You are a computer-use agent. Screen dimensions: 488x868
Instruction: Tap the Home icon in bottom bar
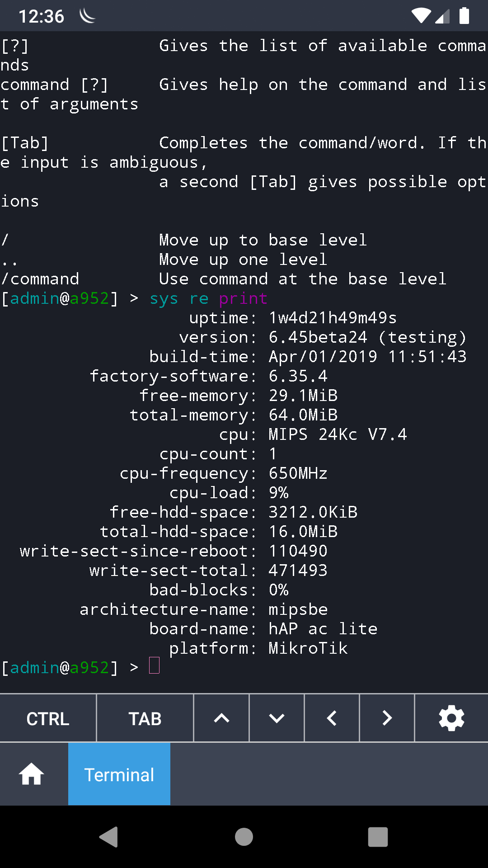click(x=32, y=774)
